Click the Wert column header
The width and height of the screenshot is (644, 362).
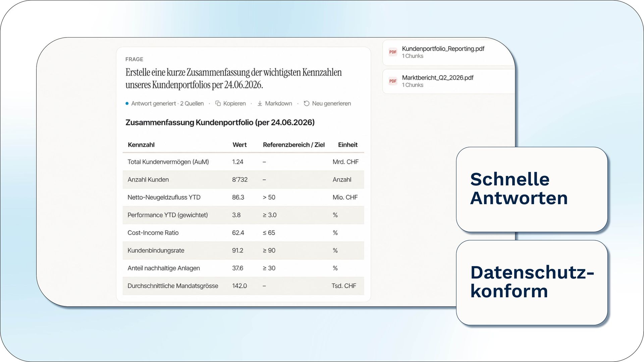239,145
